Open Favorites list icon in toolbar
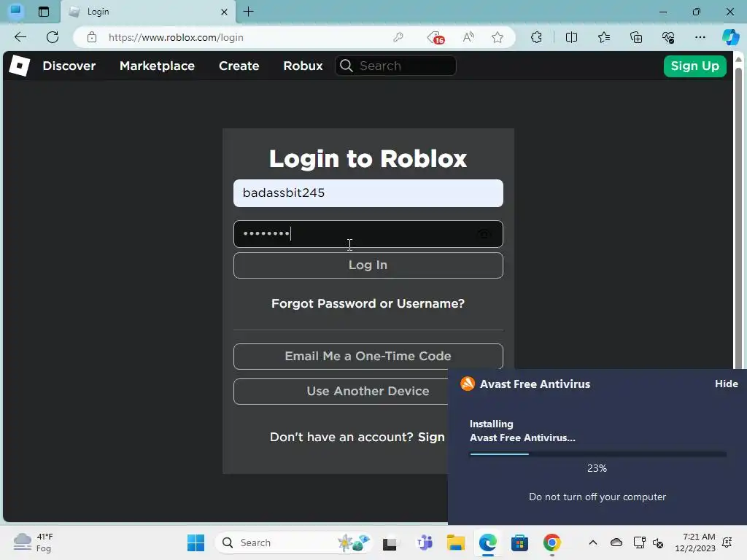Image resolution: width=747 pixels, height=560 pixels. (x=604, y=37)
